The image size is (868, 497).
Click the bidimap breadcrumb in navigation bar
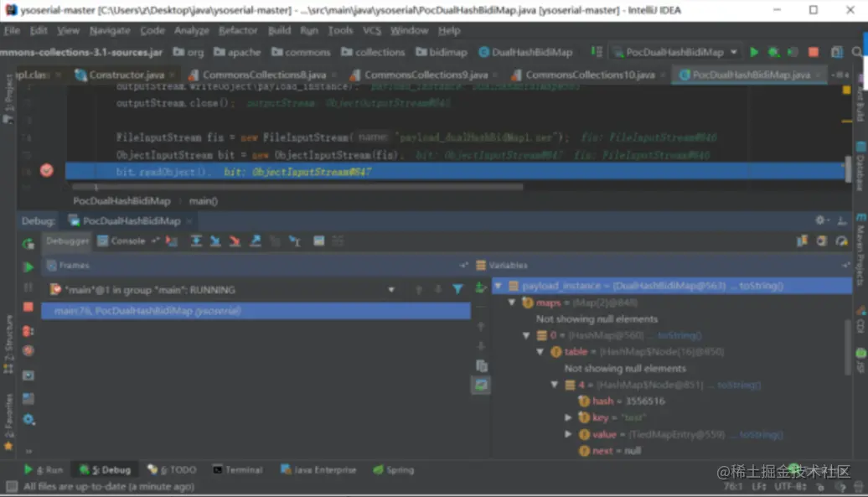coord(442,52)
